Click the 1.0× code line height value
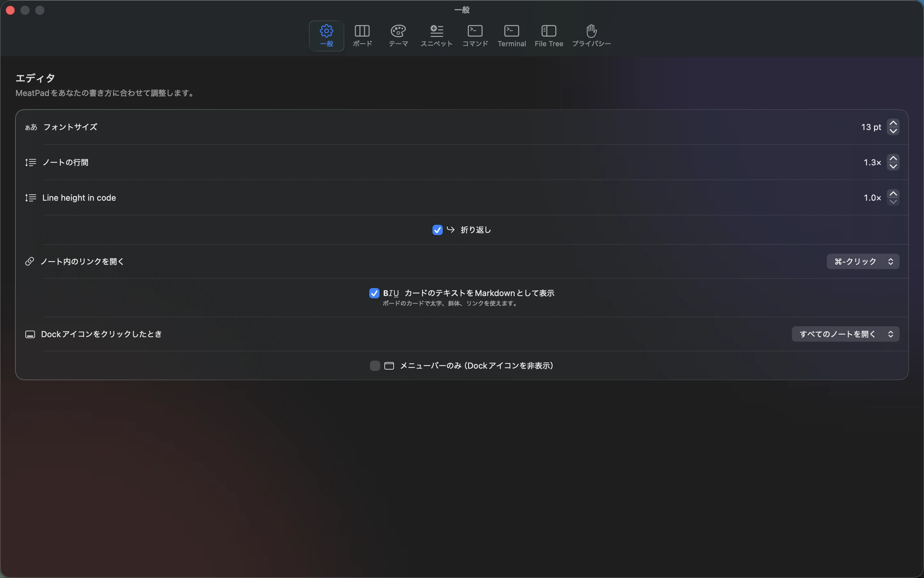The image size is (924, 578). point(872,197)
